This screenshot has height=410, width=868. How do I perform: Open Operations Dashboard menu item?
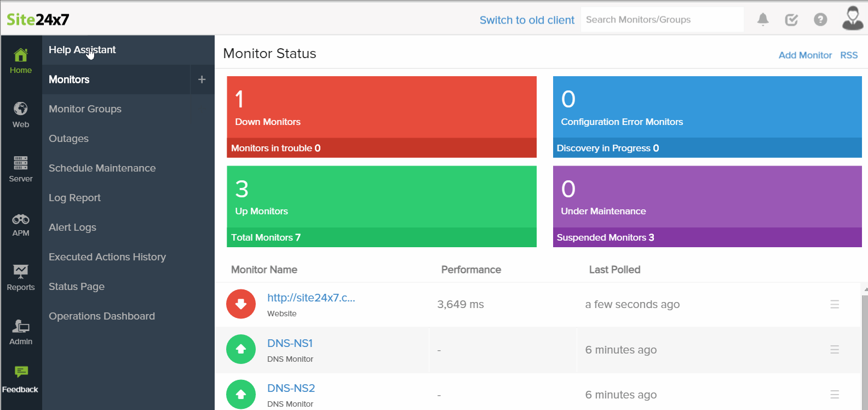tap(128, 316)
